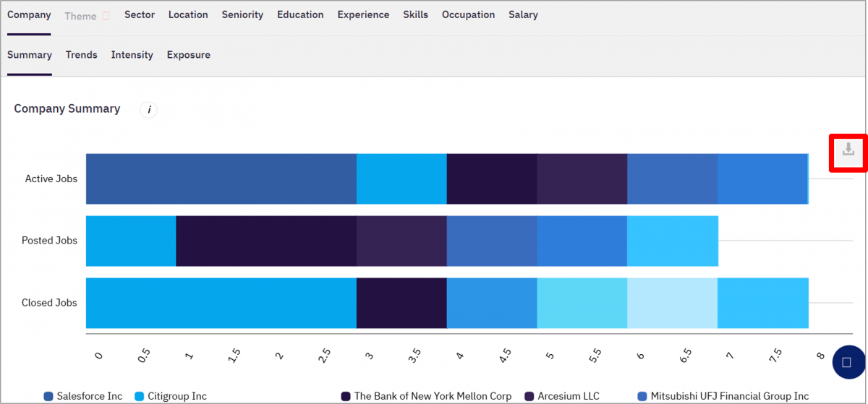Click the Arcesium LLC legend label

click(569, 396)
